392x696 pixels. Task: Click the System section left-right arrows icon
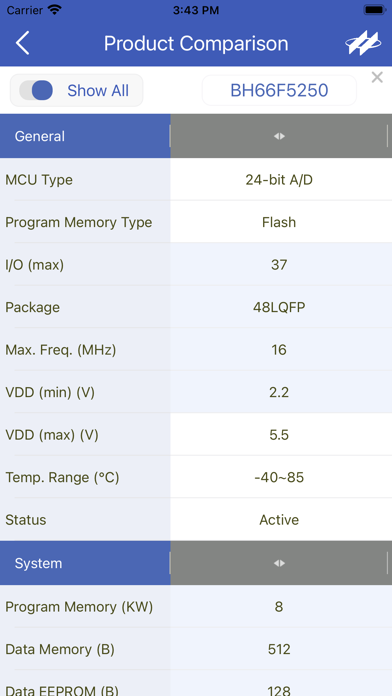(279, 563)
